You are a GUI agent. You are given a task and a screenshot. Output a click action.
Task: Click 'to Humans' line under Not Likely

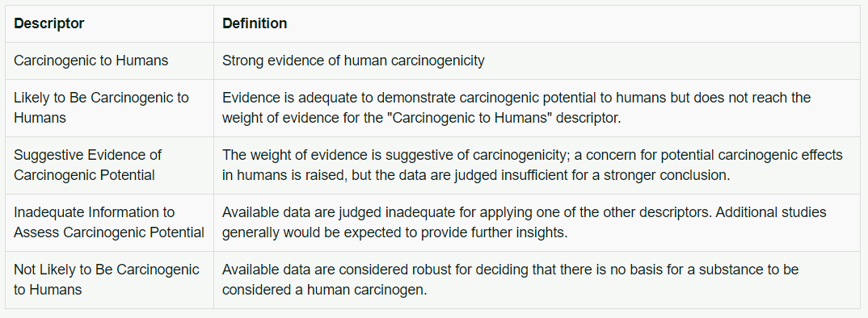click(x=48, y=289)
